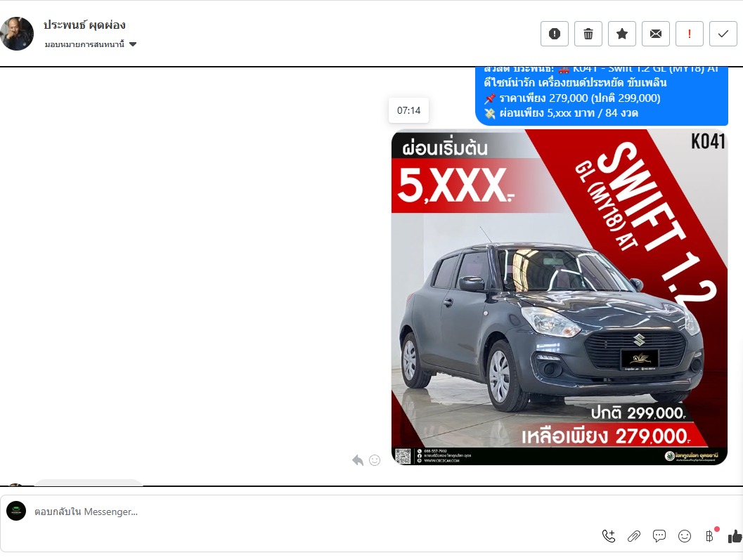This screenshot has width=743, height=560.
Task: Click the 07:14 message timestamp
Action: tap(409, 110)
